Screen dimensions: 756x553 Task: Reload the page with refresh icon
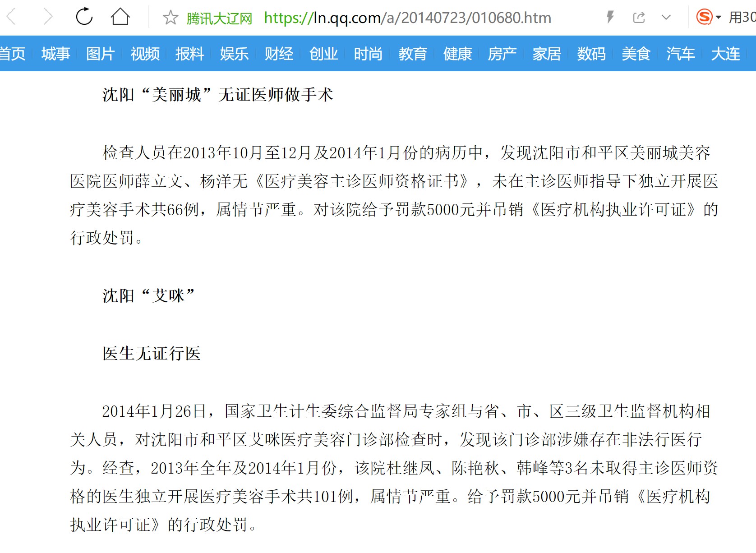click(x=84, y=17)
